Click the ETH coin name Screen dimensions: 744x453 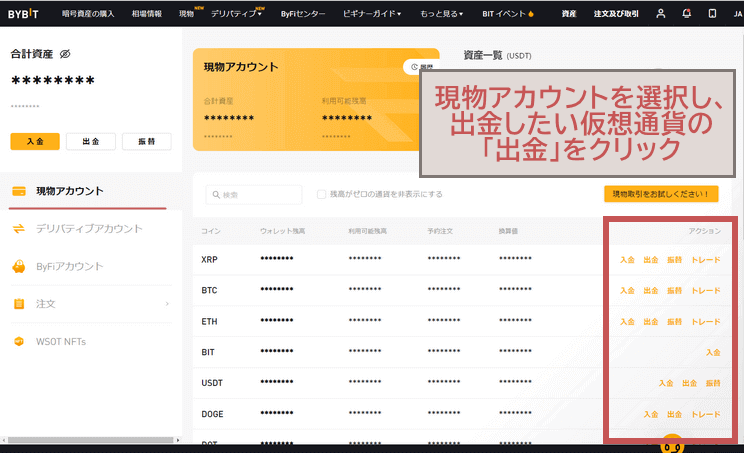209,322
